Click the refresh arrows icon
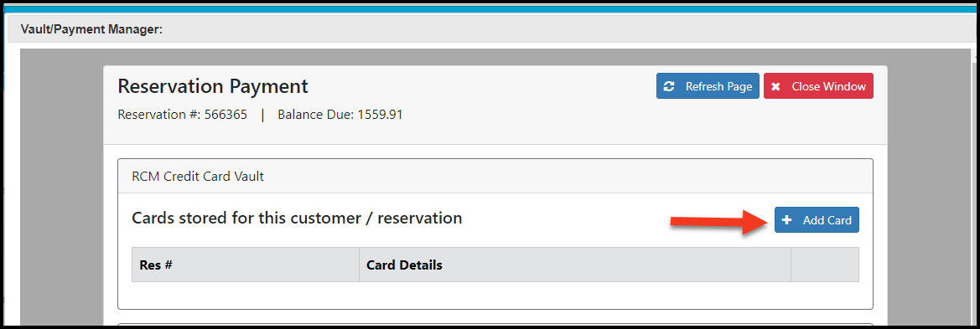This screenshot has width=980, height=329. (669, 87)
